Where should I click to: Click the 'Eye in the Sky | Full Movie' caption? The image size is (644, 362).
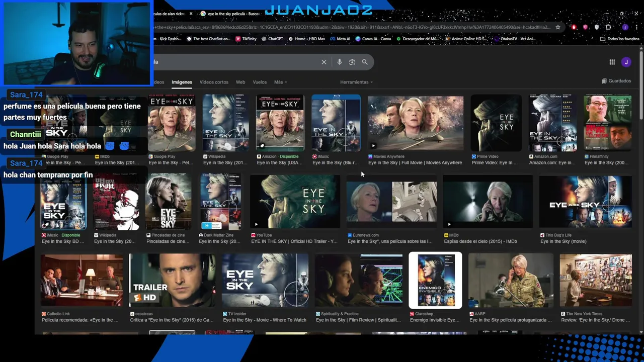(x=415, y=163)
